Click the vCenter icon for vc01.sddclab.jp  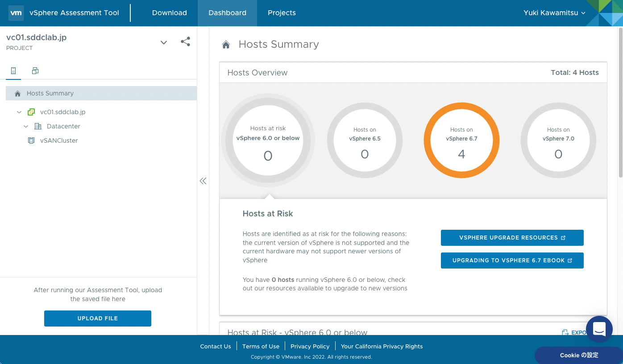point(31,112)
